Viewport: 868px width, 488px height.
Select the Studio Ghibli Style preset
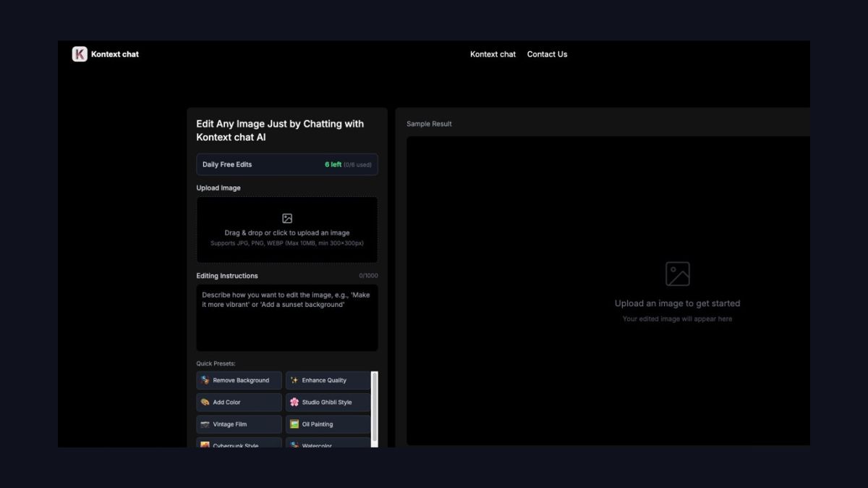(328, 402)
